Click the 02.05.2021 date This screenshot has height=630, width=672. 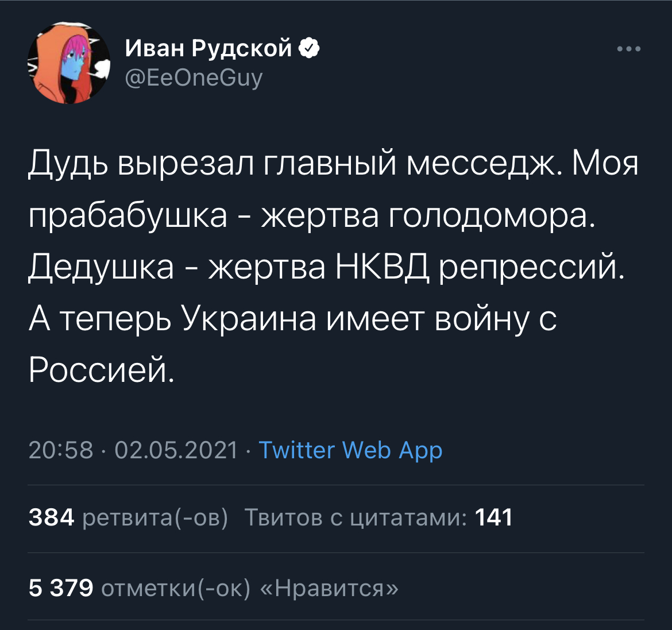(x=176, y=450)
